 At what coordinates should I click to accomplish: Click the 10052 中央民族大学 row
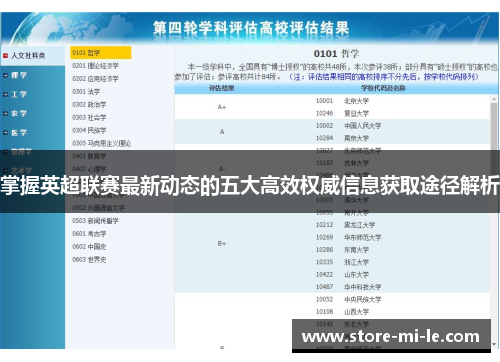coord(348,299)
